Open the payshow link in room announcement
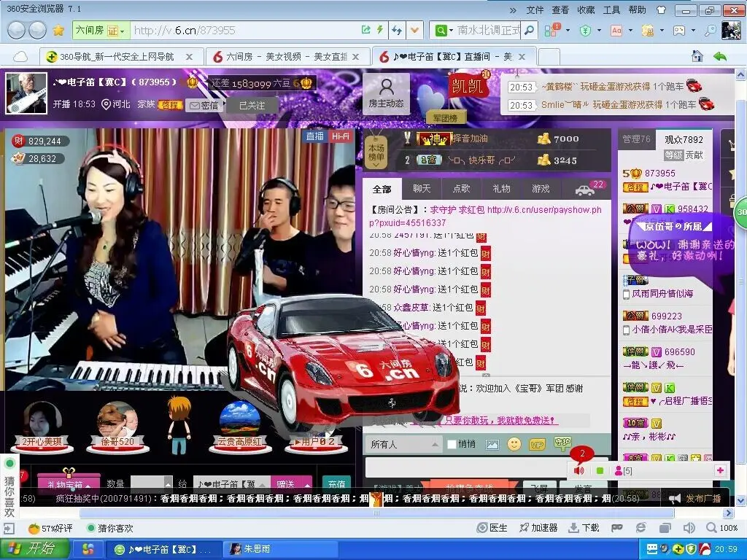The height and width of the screenshot is (560, 747). pos(485,216)
